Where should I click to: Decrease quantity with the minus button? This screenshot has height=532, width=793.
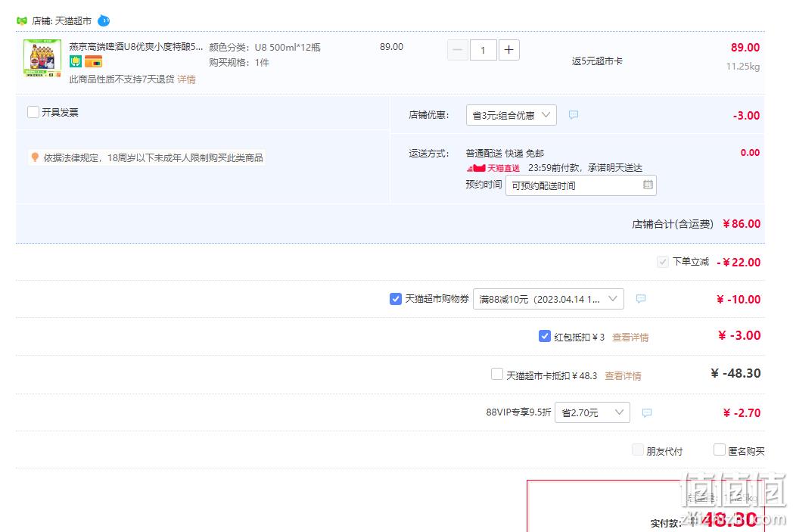[458, 49]
